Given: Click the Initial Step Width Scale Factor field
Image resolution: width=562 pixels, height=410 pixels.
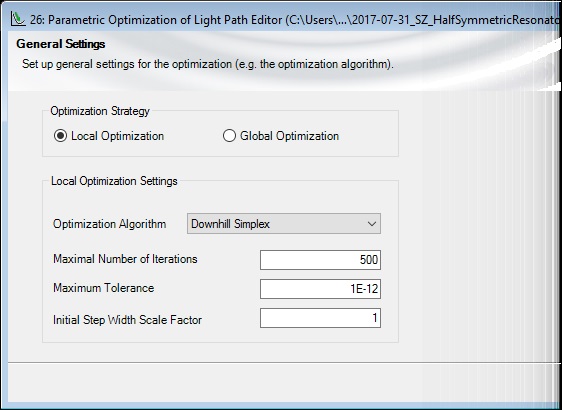Looking at the screenshot, I should 320,318.
